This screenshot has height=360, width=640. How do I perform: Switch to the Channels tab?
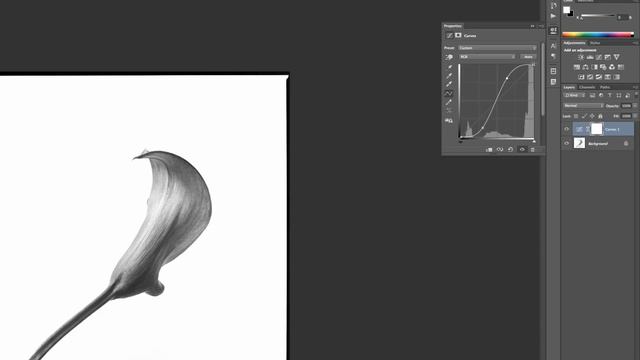click(587, 87)
